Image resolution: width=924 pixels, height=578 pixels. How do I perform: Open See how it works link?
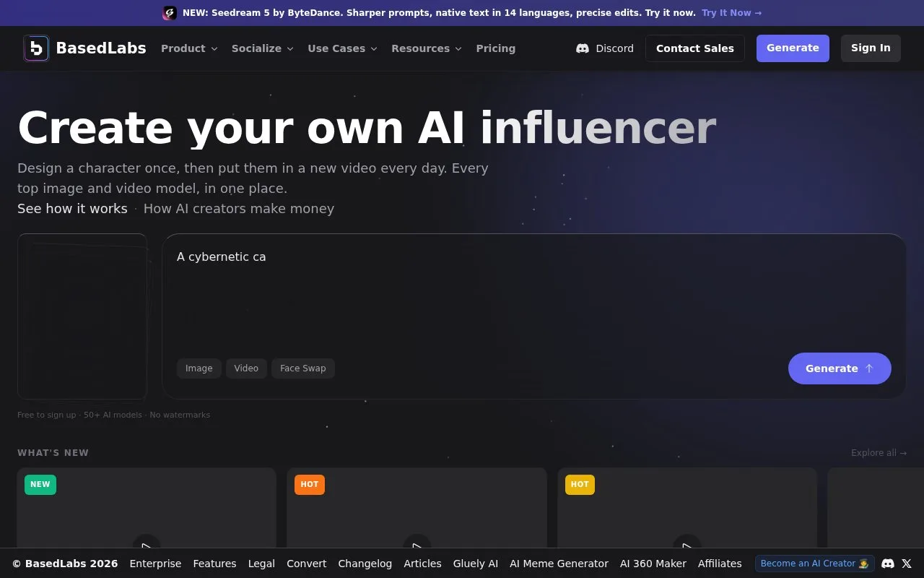pyautogui.click(x=72, y=209)
